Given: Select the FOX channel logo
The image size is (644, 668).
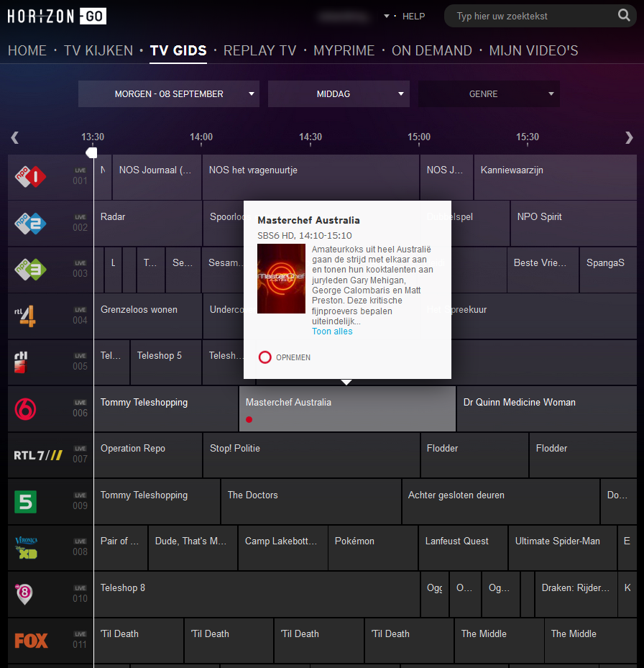Looking at the screenshot, I should pyautogui.click(x=31, y=640).
